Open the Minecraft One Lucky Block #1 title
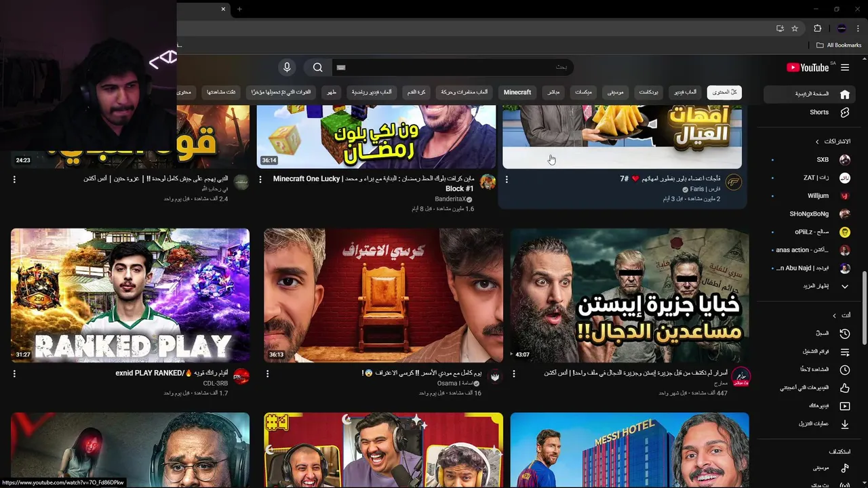Viewport: 868px width, 488px height. coord(373,184)
